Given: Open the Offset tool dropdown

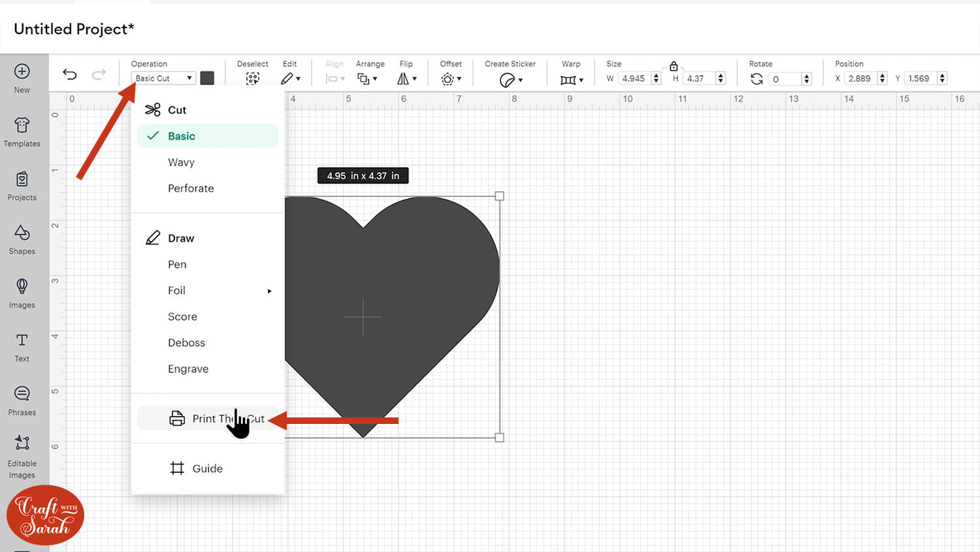Looking at the screenshot, I should [x=451, y=79].
